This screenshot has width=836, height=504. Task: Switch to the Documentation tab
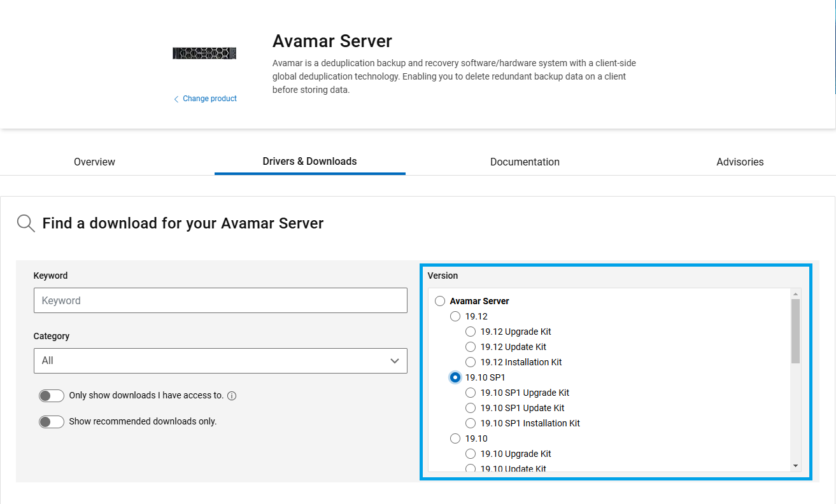pos(525,162)
